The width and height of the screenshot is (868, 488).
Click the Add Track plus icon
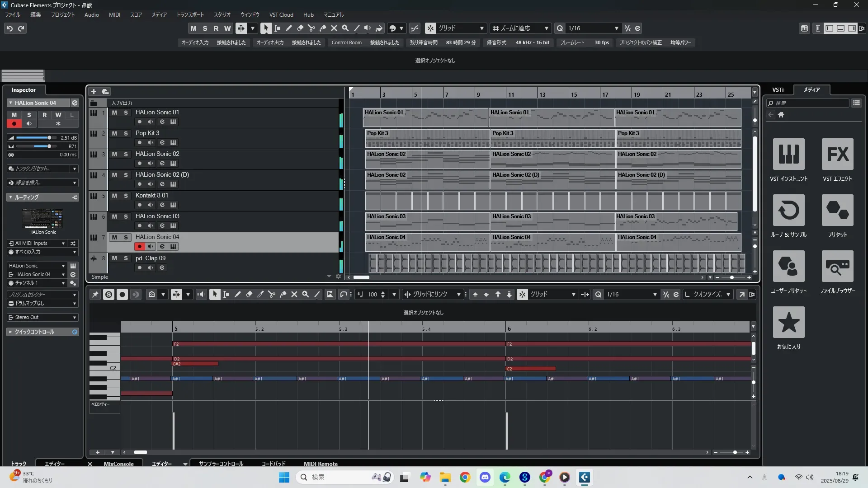click(x=94, y=91)
